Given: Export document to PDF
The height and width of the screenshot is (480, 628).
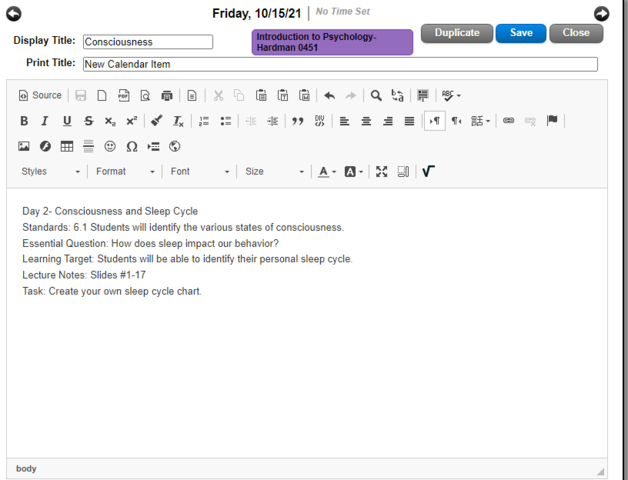Looking at the screenshot, I should tap(123, 95).
